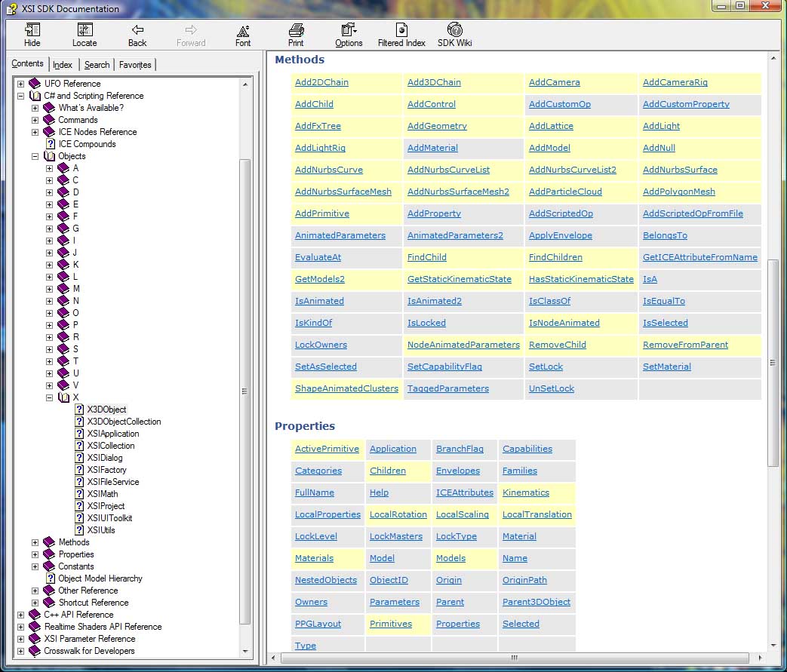This screenshot has height=672, width=787.
Task: Click the open-book icon beside Objects
Action: click(49, 156)
